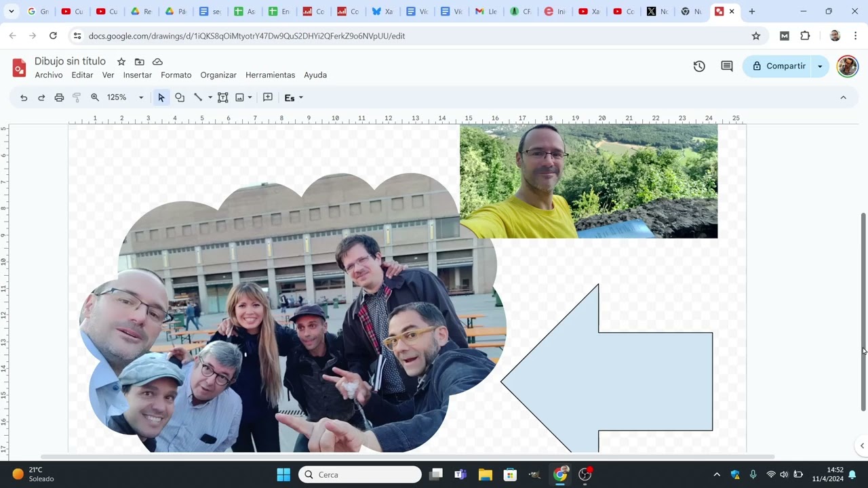Image resolution: width=868 pixels, height=488 pixels.
Task: Click the Undo arrow in the toolbar
Action: (24, 98)
